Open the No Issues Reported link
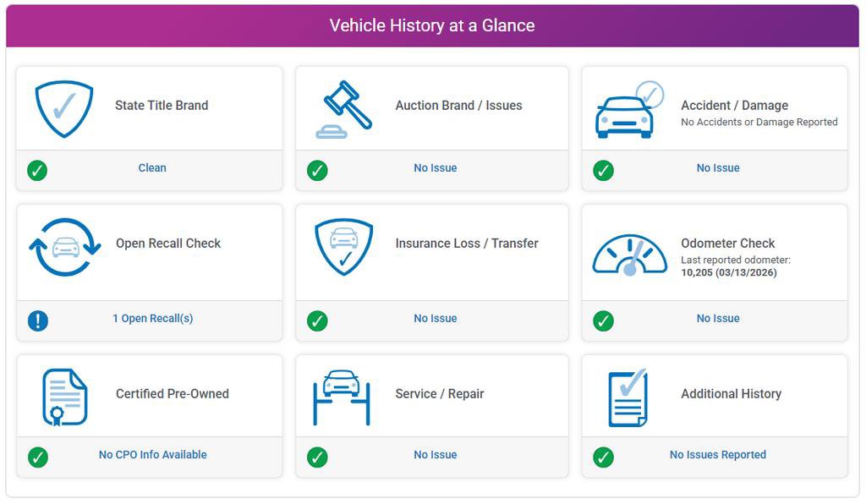Screen dimensions: 866x504 pyautogui.click(x=718, y=455)
